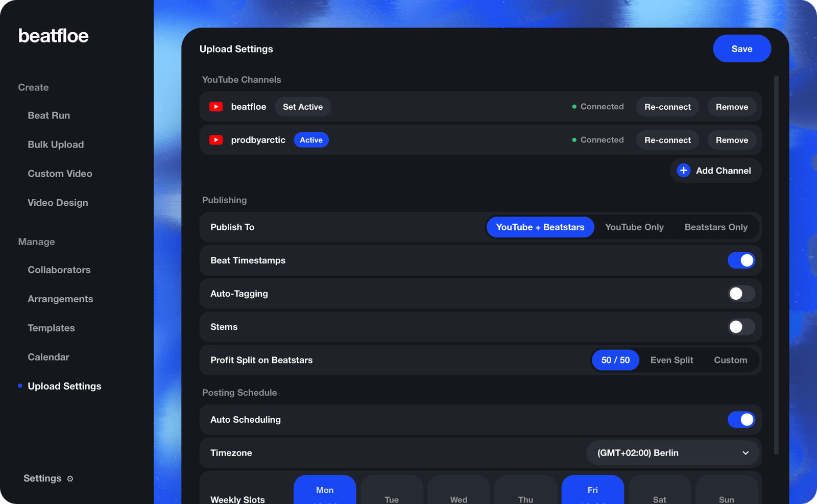Screen dimensions: 817x504
Task: Open the Calendar page
Action: 49,357
